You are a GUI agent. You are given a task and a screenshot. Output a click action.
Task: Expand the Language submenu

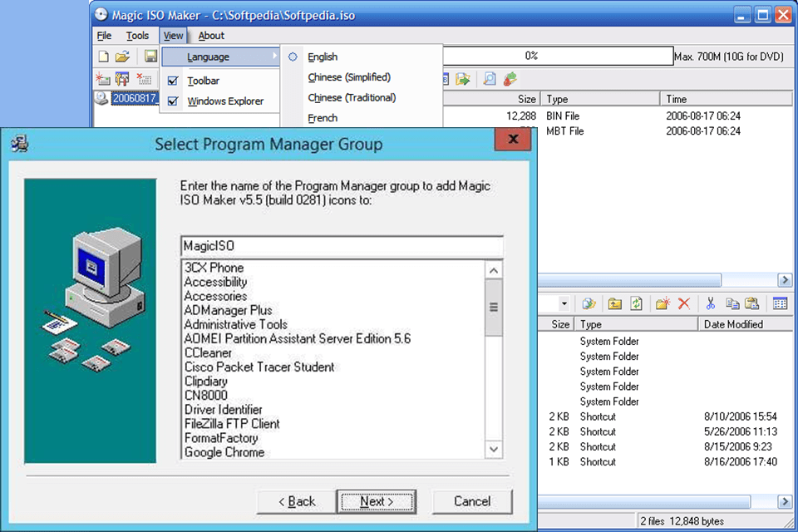coord(221,57)
